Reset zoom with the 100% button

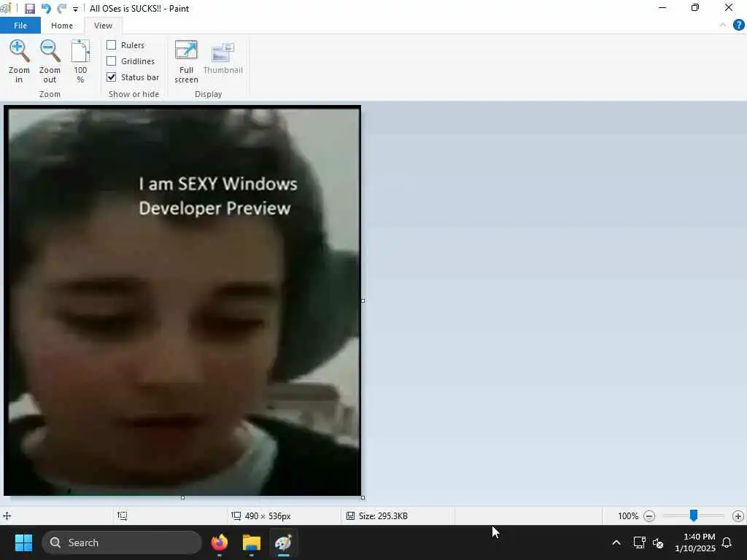coord(80,62)
